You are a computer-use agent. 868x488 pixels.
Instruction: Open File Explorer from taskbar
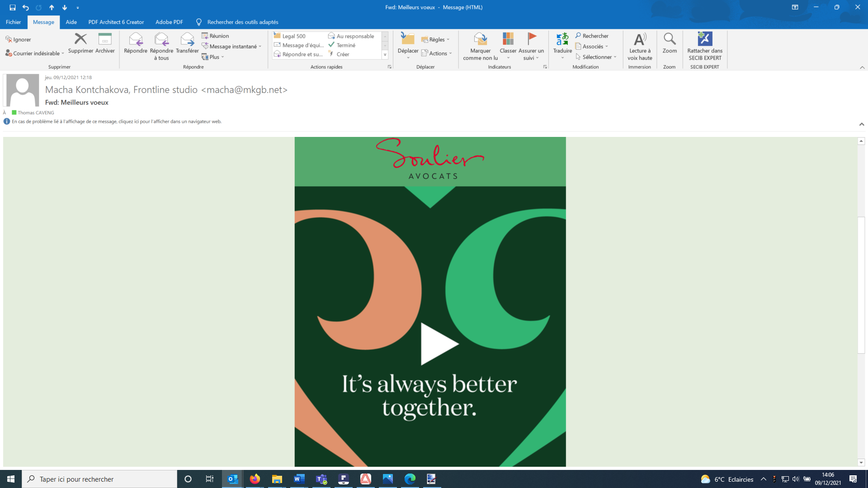(277, 479)
